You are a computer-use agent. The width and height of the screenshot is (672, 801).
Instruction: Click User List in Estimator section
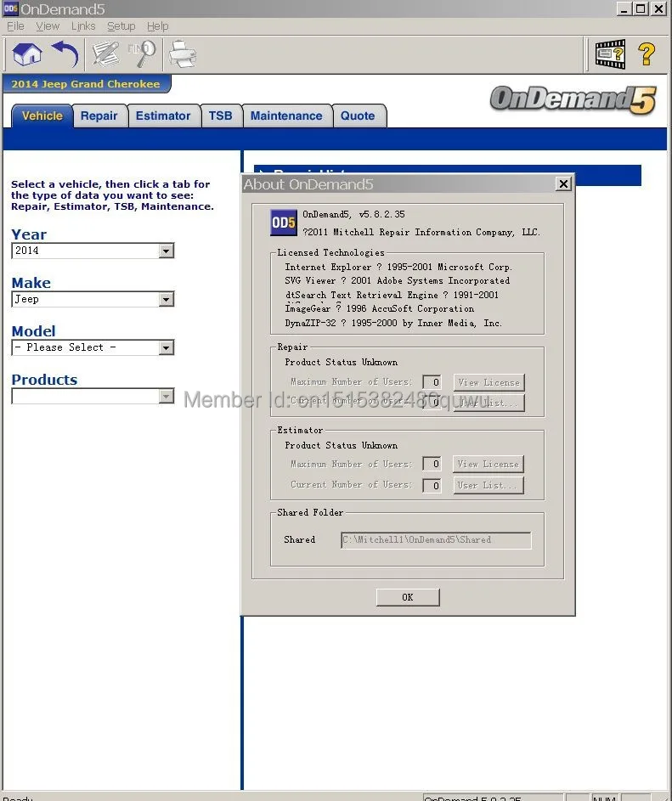[488, 485]
